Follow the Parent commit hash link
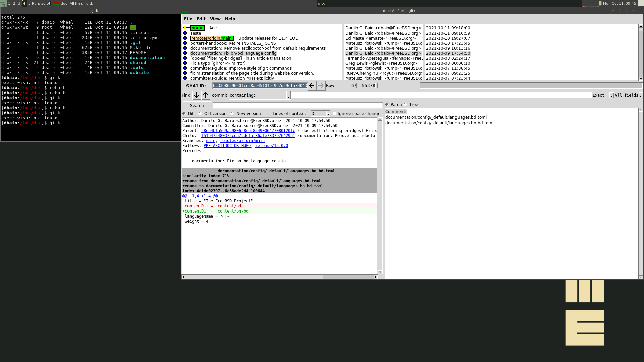Image resolution: width=644 pixels, height=362 pixels. coord(248,131)
